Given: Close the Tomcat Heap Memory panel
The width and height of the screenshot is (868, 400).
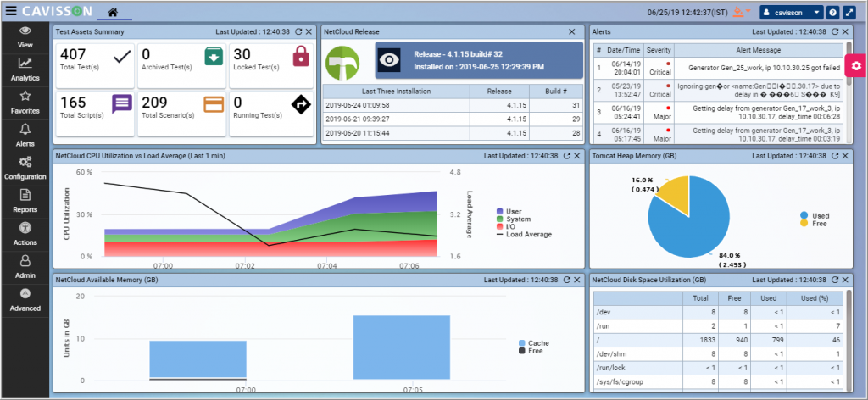Looking at the screenshot, I should click(x=845, y=156).
